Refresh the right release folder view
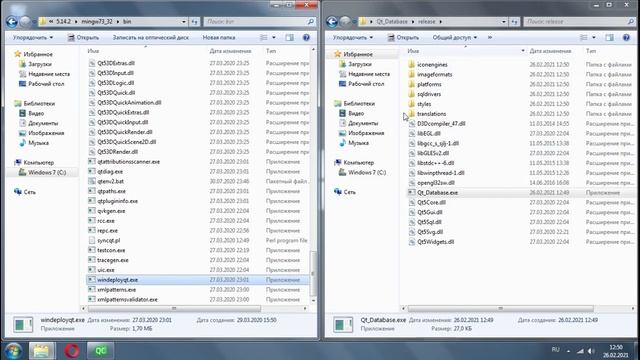Viewport: 640px width, 360px height. point(515,22)
